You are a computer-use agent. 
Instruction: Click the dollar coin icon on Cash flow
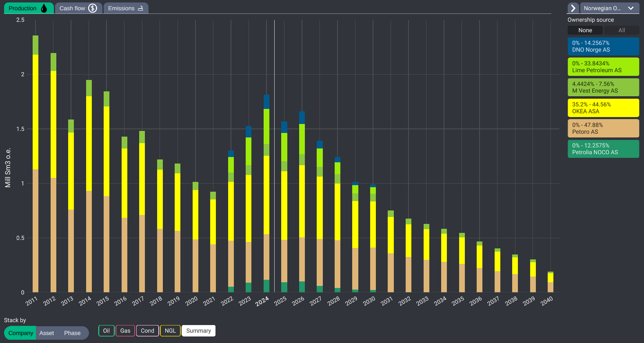(x=93, y=8)
